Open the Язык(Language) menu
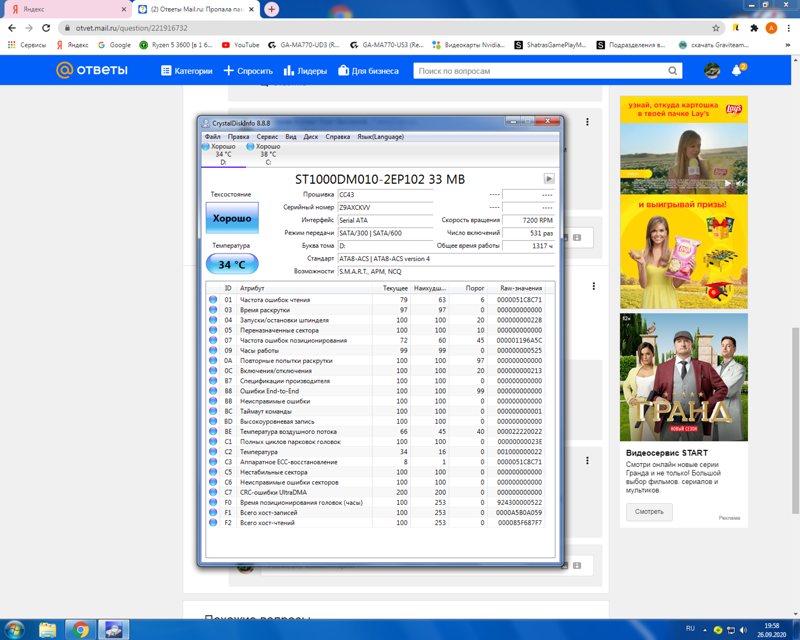The height and width of the screenshot is (640, 800). 380,137
